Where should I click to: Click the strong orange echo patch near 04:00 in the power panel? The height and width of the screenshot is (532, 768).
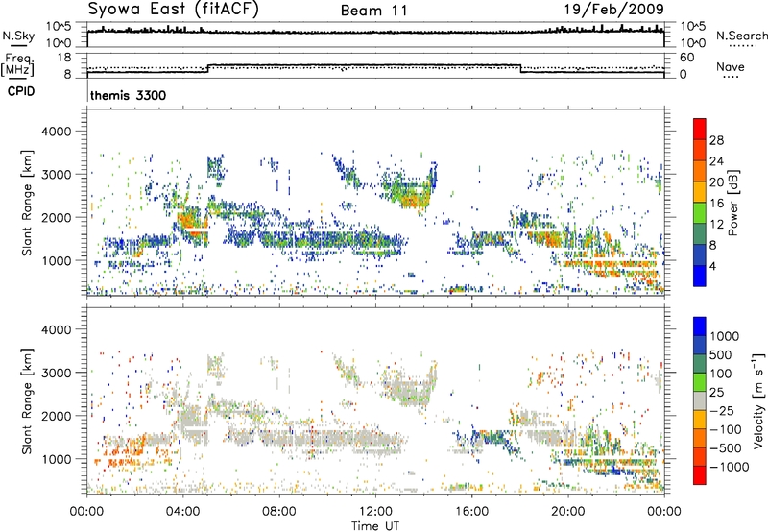pyautogui.click(x=190, y=223)
